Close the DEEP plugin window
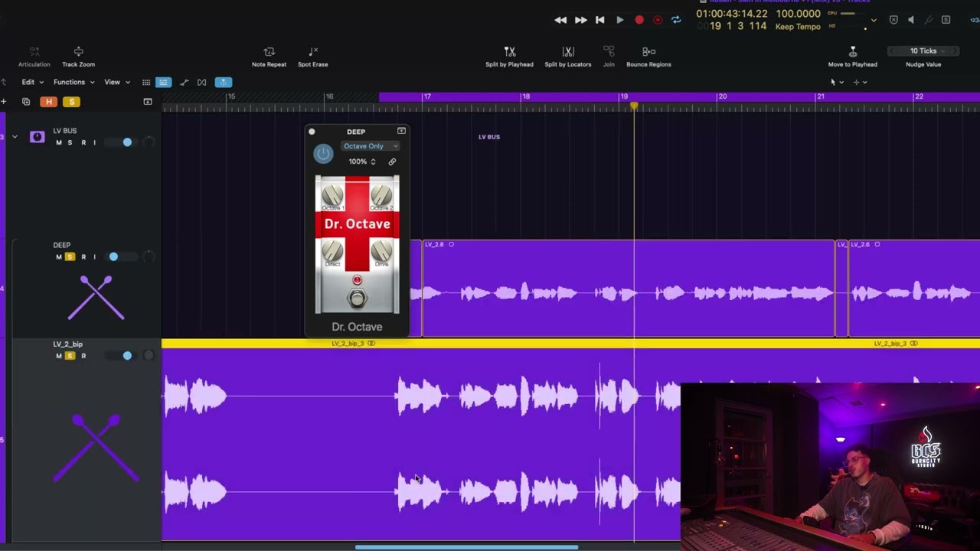The height and width of the screenshot is (551, 980). [312, 132]
